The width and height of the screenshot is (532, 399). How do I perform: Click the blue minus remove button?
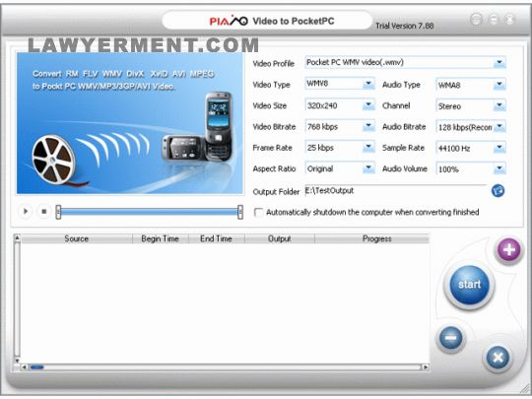click(450, 338)
